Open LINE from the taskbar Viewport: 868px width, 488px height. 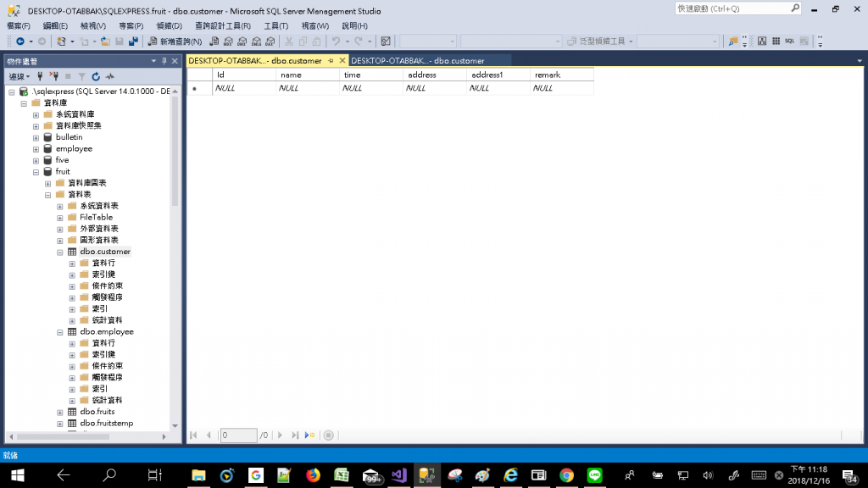click(x=594, y=475)
